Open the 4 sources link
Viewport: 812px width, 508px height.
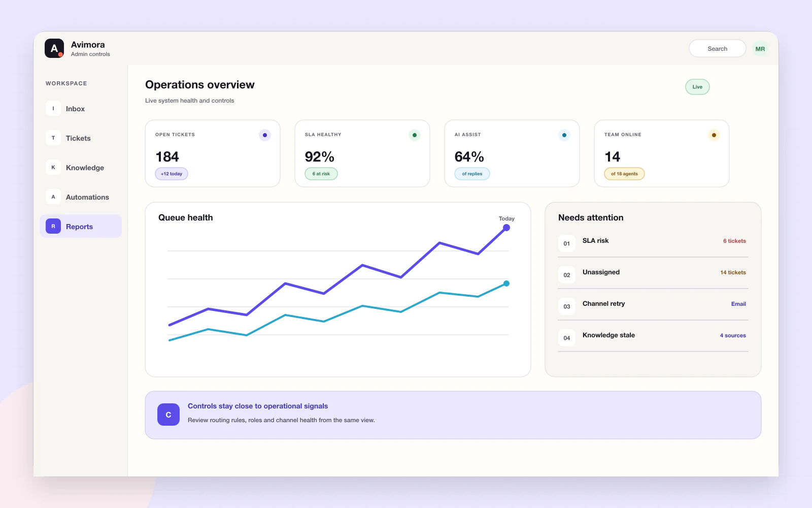pos(733,335)
